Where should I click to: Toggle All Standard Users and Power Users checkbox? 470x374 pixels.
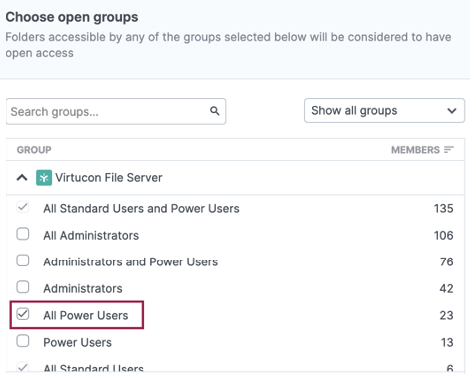coord(23,207)
